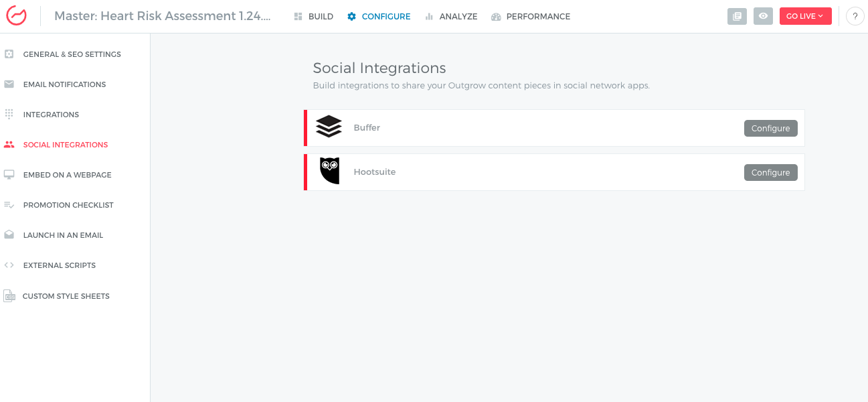Click the Buffer integration name
Screen dimensions: 868x402
367,128
